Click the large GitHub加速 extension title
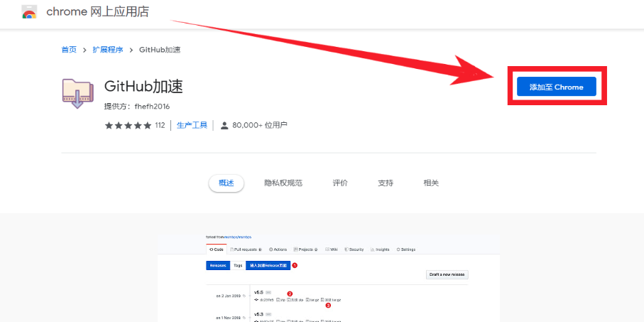Image resolution: width=644 pixels, height=322 pixels. click(x=143, y=86)
